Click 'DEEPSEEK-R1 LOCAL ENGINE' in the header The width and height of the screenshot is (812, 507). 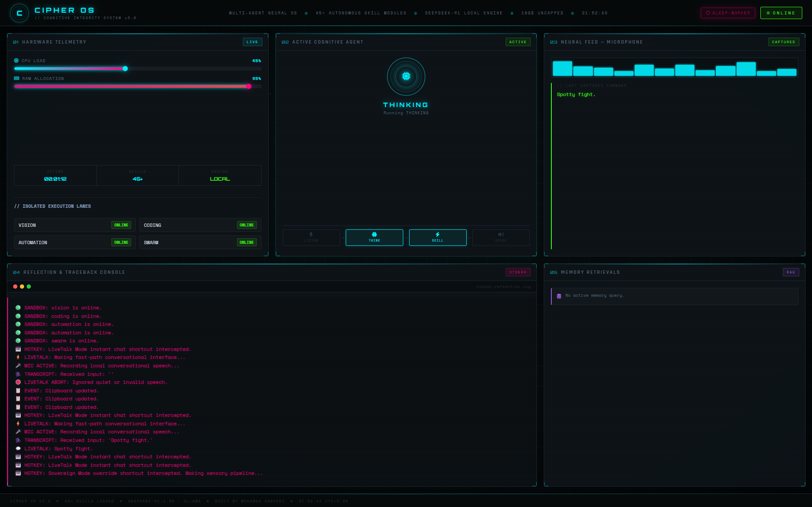tap(464, 13)
